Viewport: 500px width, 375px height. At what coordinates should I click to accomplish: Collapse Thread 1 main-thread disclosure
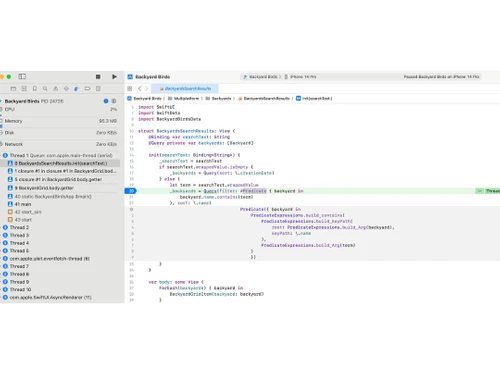(x=1, y=155)
